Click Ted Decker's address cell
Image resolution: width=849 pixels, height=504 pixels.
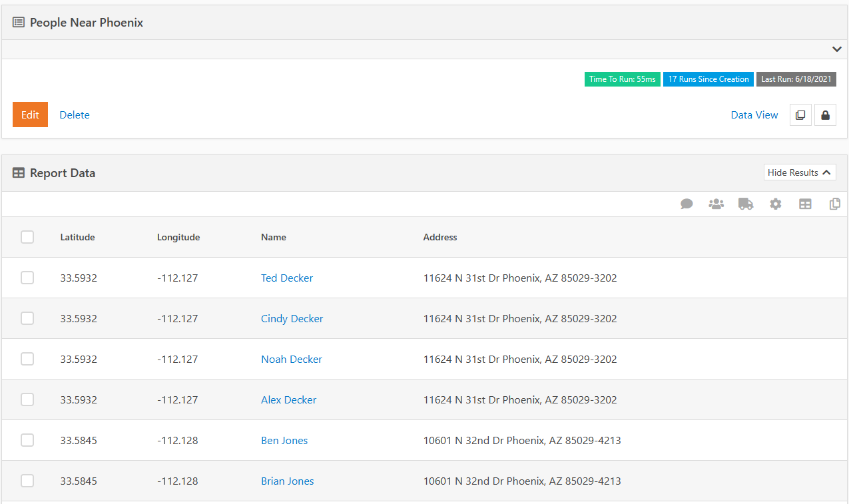(520, 278)
